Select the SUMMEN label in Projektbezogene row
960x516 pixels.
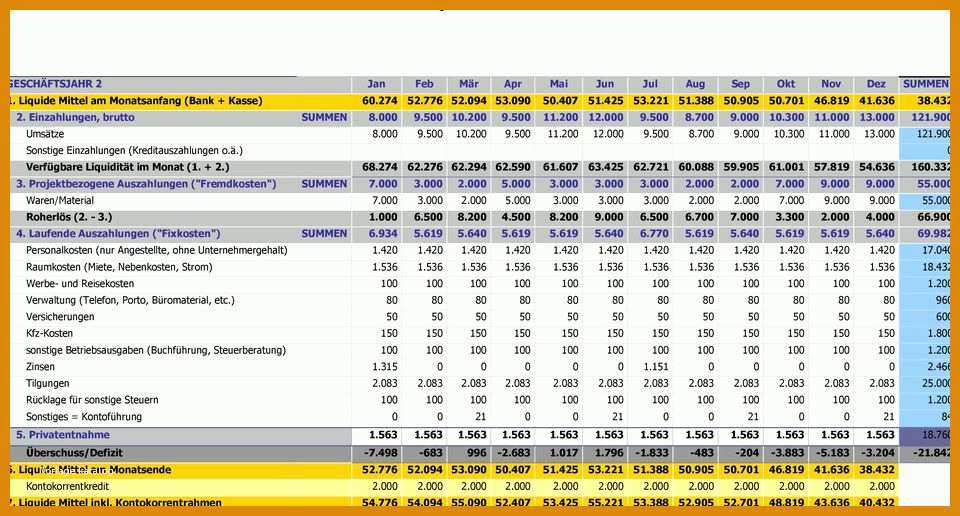tap(324, 184)
